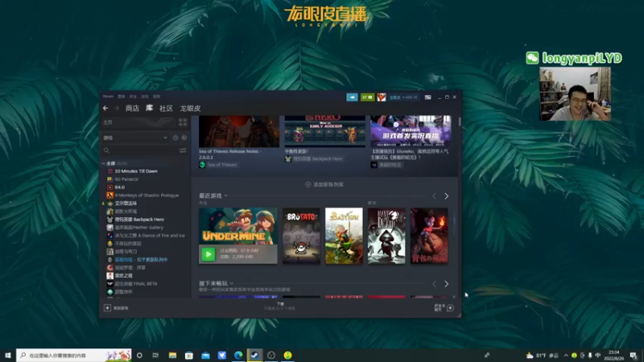Open advanced filter sliders icon in search
Screen dimensions: 644x362
pos(183,150)
